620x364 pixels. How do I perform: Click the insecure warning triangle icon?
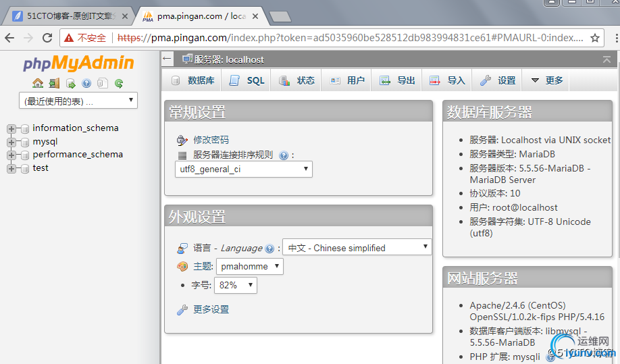pyautogui.click(x=69, y=38)
